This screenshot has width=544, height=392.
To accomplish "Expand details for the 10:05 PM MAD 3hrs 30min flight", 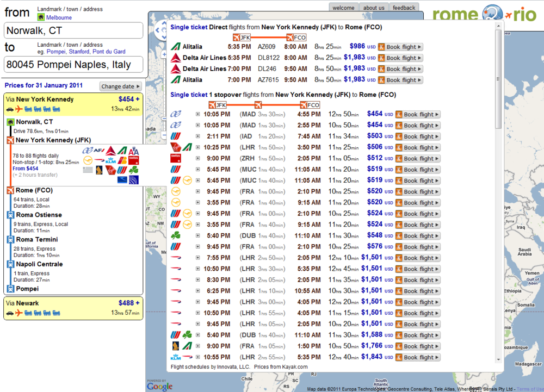I will [197, 114].
